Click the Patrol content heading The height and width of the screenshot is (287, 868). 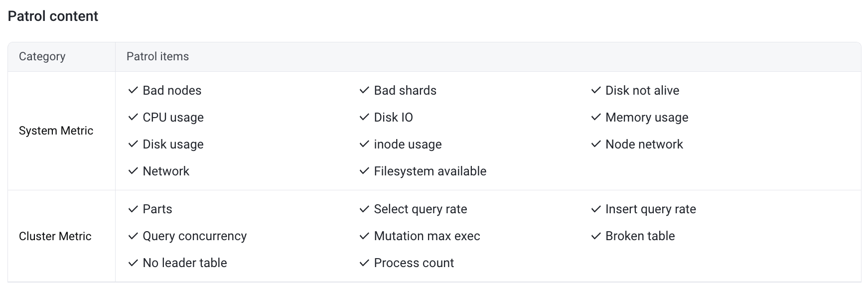(x=53, y=16)
